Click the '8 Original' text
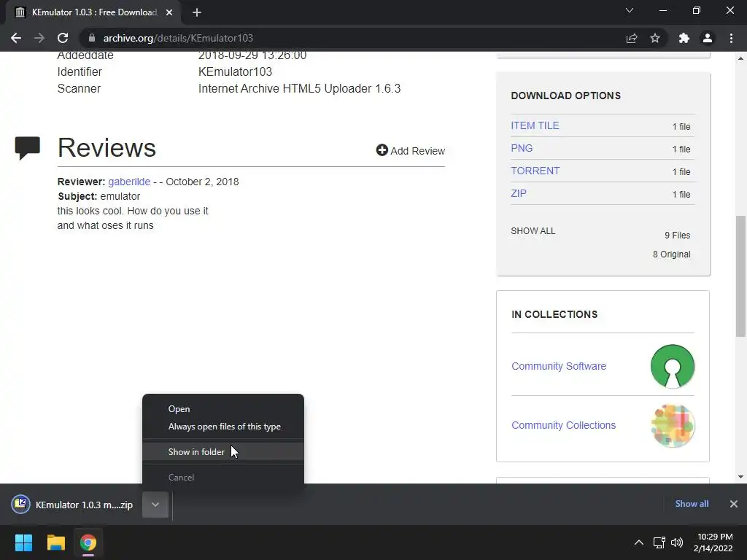The height and width of the screenshot is (560, 747). (671, 254)
